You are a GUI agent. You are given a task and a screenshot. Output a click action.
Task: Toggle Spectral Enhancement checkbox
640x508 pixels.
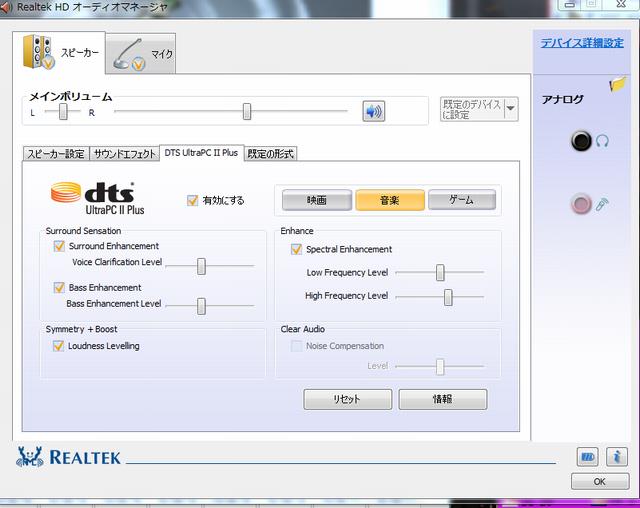click(296, 249)
